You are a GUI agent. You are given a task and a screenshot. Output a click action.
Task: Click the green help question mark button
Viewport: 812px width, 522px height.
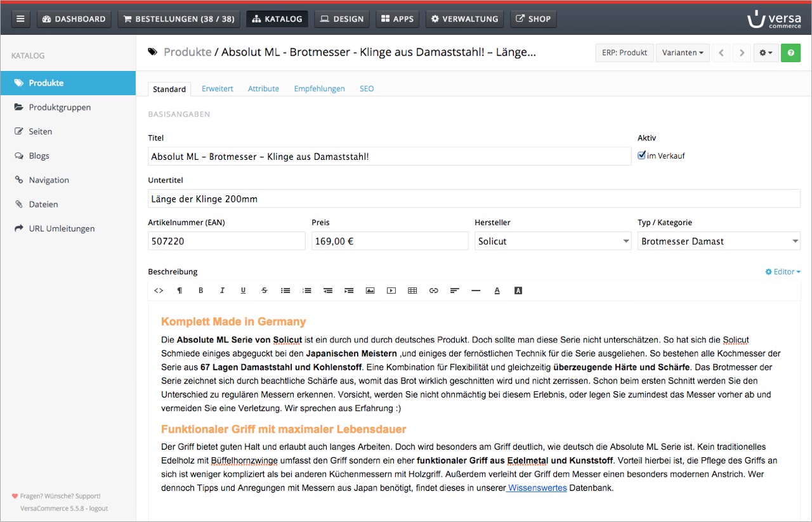(790, 53)
